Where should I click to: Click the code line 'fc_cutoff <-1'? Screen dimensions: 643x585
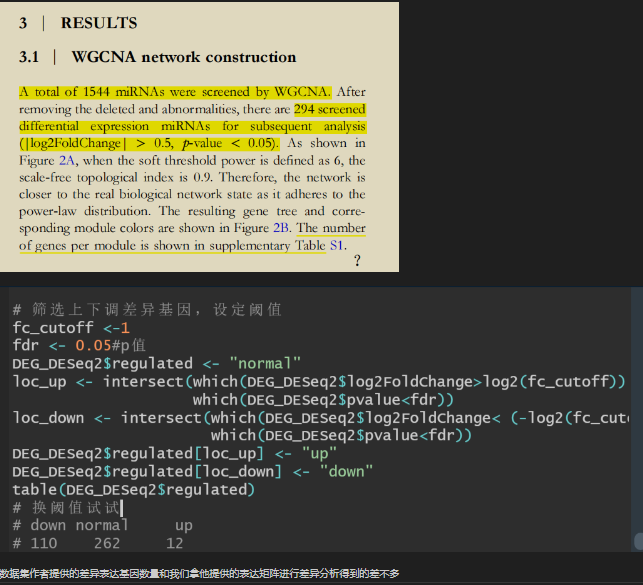pyautogui.click(x=71, y=328)
